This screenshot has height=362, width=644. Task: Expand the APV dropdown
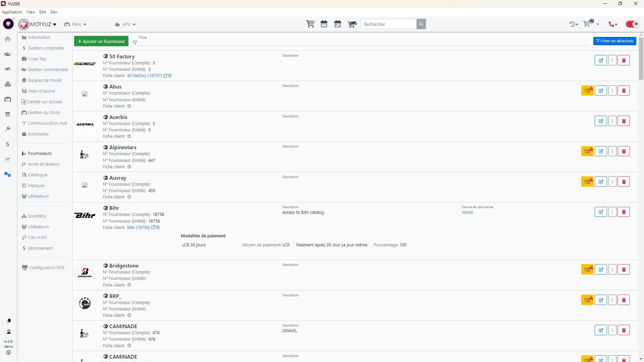(x=126, y=24)
